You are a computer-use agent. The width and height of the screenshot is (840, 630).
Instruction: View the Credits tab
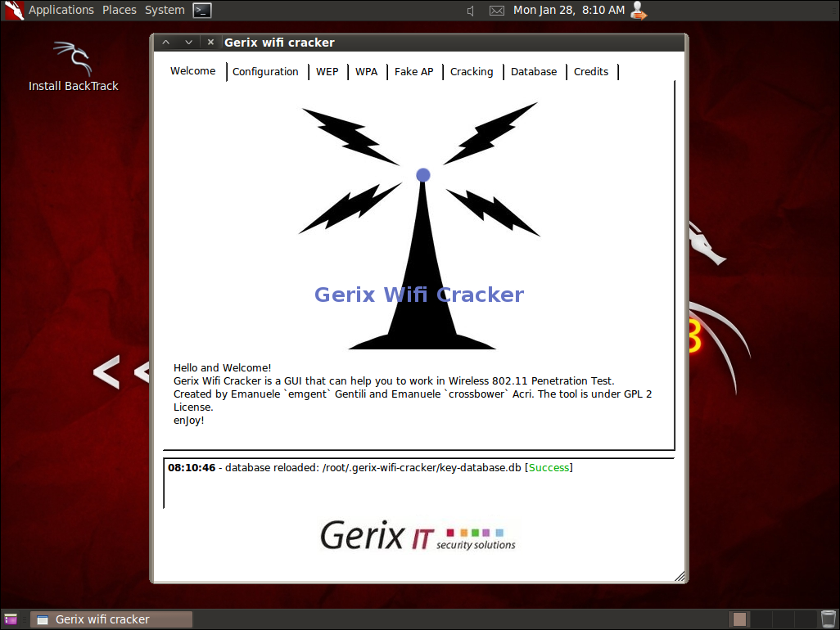pyautogui.click(x=591, y=72)
